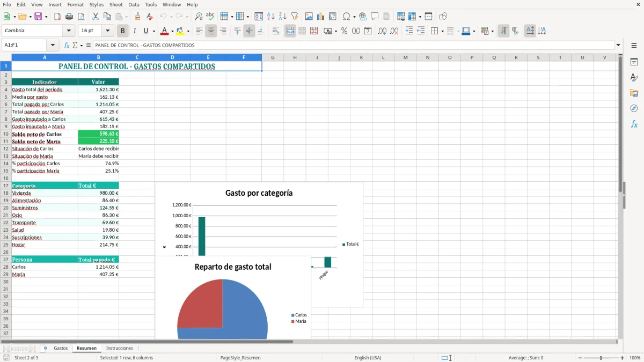Open Find and Replace icon
This screenshot has height=362, width=644.
(x=199, y=17)
